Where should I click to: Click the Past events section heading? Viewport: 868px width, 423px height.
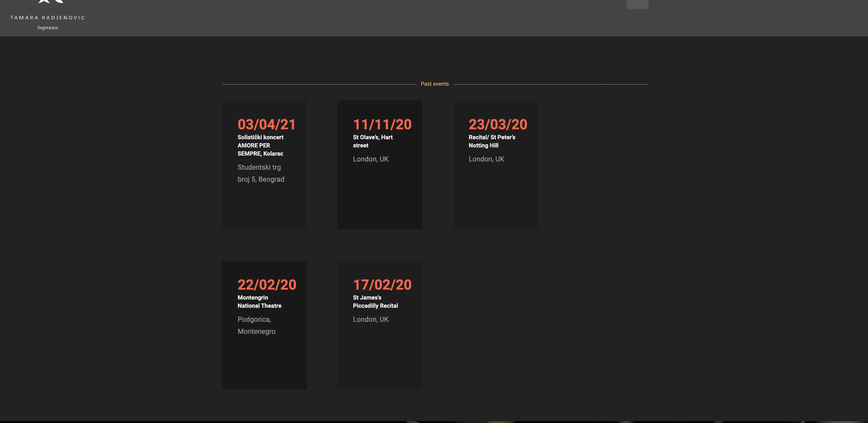(434, 84)
